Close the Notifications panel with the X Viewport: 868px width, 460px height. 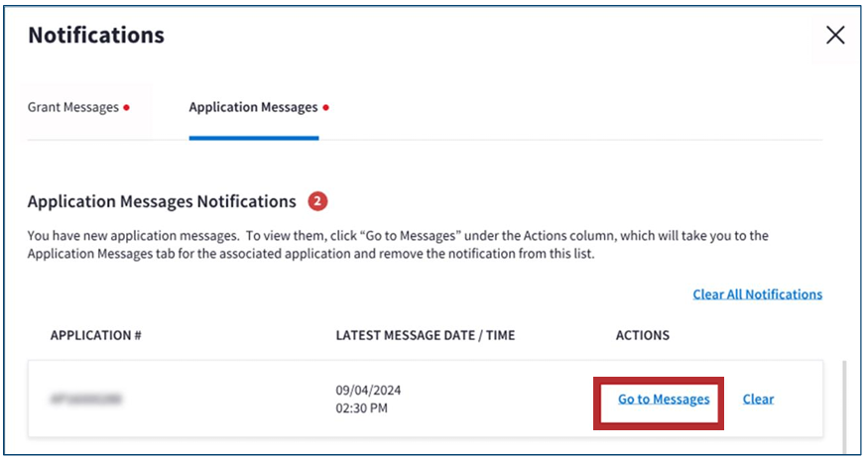tap(835, 36)
